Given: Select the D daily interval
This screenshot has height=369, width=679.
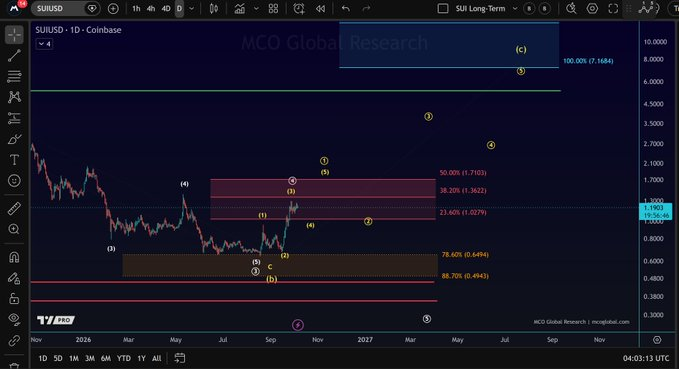Looking at the screenshot, I should coord(179,9).
